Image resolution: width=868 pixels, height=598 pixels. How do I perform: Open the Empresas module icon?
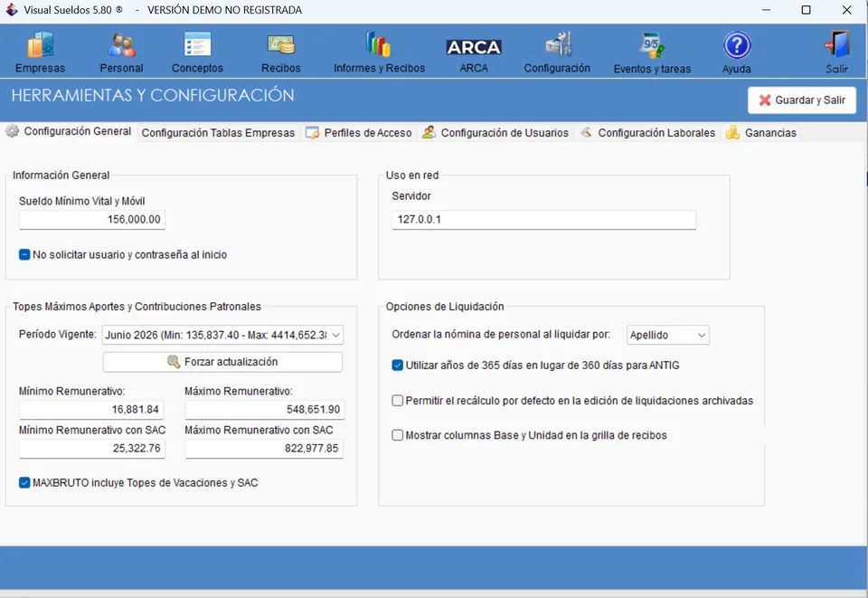pos(40,45)
